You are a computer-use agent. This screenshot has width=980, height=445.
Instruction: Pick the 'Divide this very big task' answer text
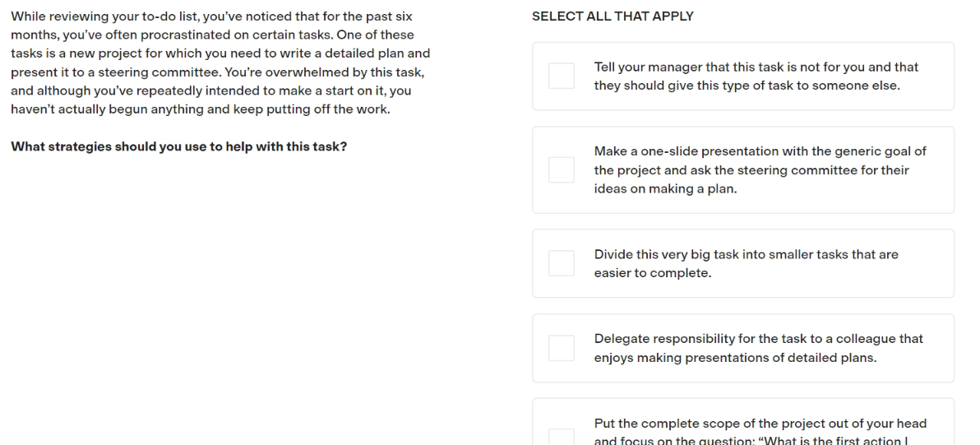click(x=747, y=264)
